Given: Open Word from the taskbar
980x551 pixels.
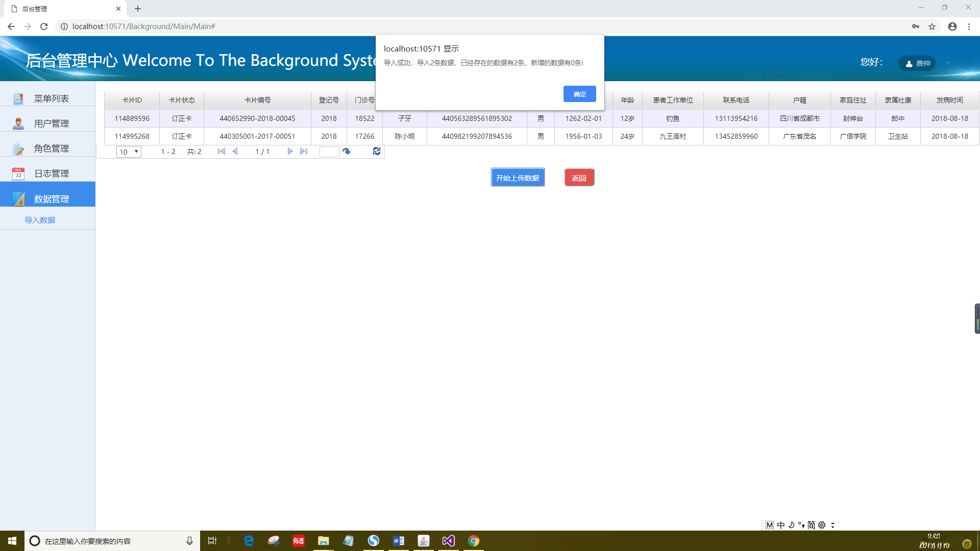Looking at the screenshot, I should [398, 541].
